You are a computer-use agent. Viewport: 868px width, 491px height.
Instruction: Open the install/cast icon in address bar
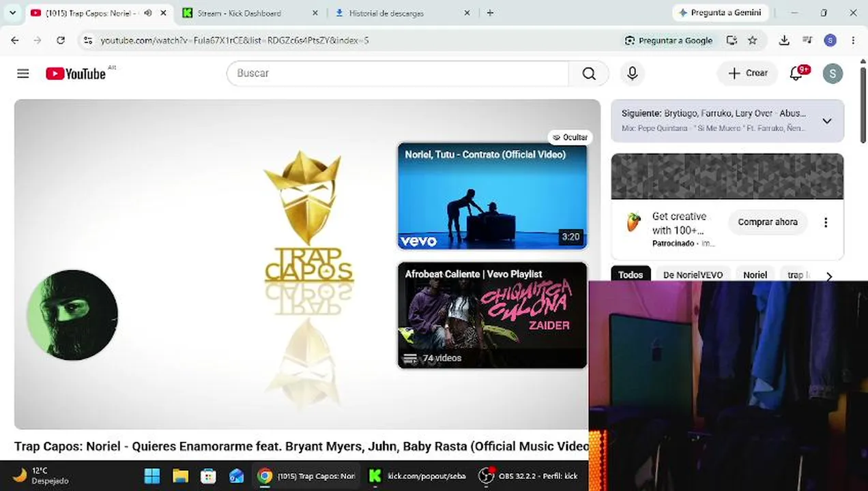pyautogui.click(x=732, y=40)
